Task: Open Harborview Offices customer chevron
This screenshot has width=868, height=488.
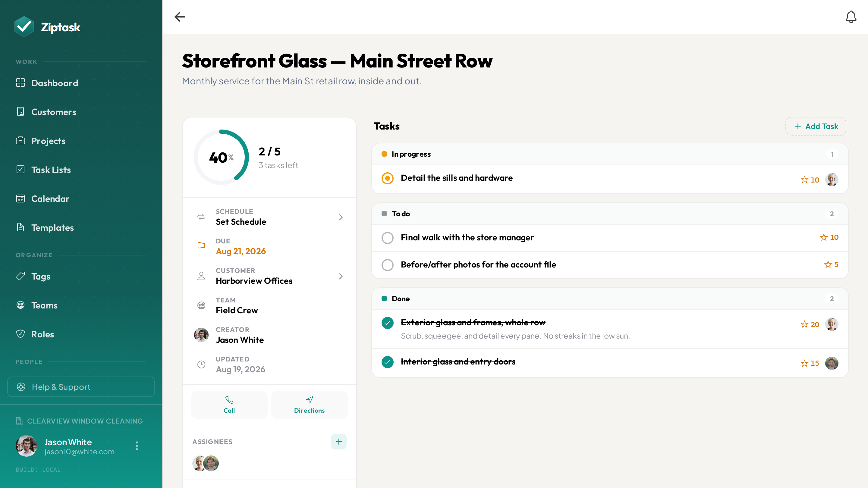Action: 341,276
